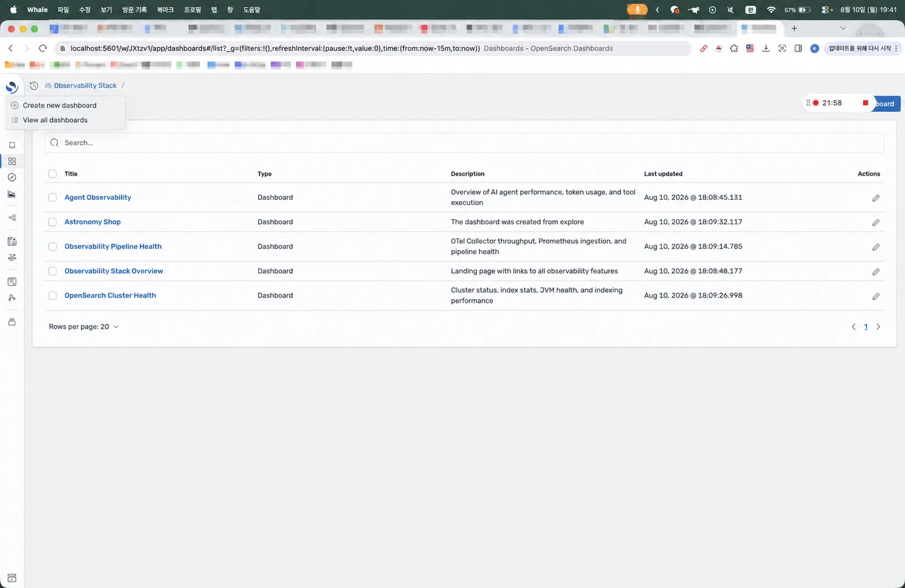Viewport: 905px width, 588px height.
Task: Click the US flag extension icon
Action: point(750,48)
